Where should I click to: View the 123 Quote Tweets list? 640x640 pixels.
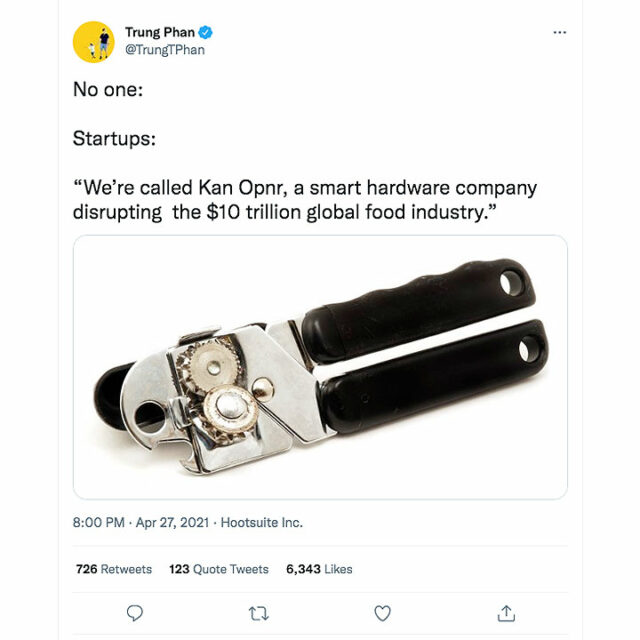click(x=219, y=569)
